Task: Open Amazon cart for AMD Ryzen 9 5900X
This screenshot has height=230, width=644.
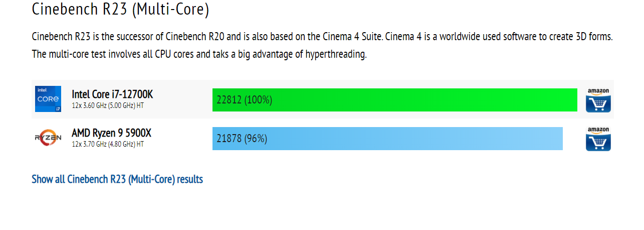Action: (598, 143)
